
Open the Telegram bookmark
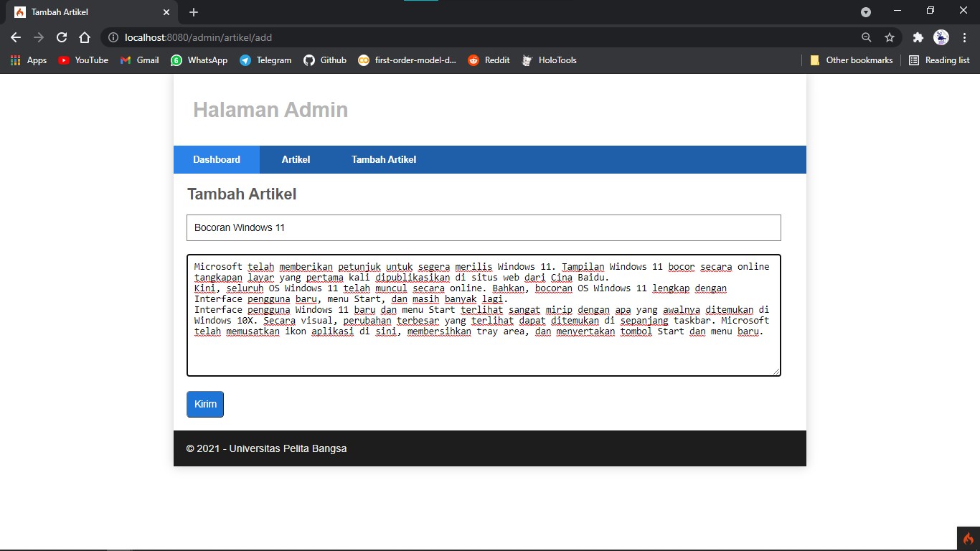(x=265, y=60)
